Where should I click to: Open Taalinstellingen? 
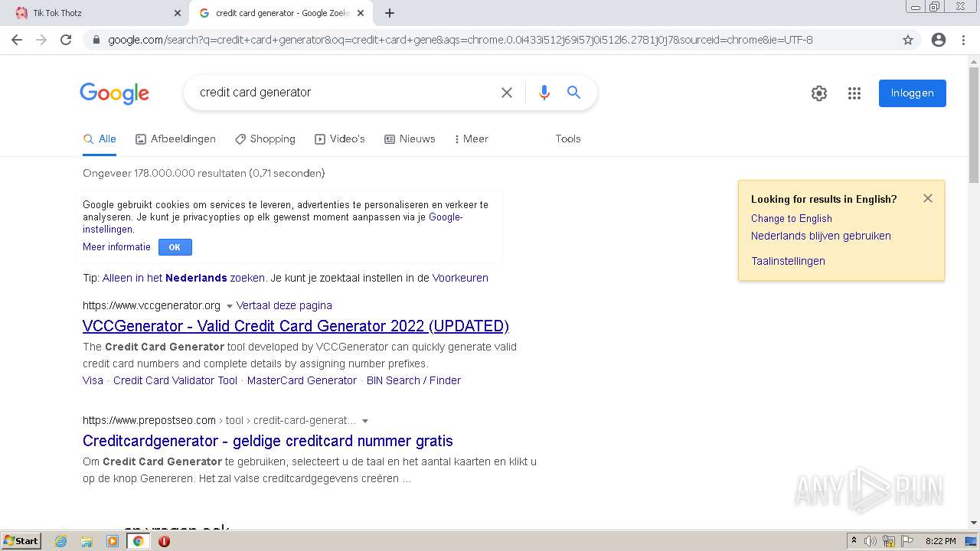[x=788, y=261]
